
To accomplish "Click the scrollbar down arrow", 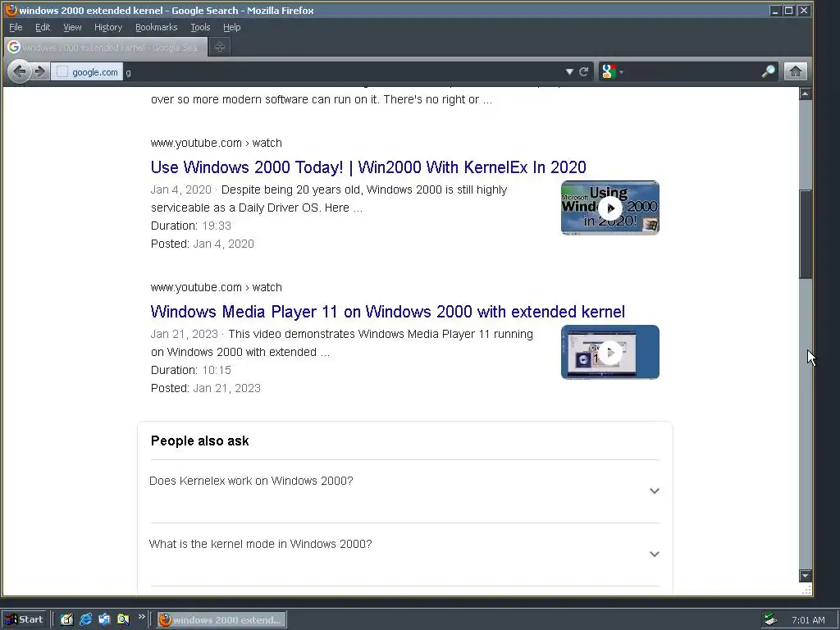I will 805,575.
